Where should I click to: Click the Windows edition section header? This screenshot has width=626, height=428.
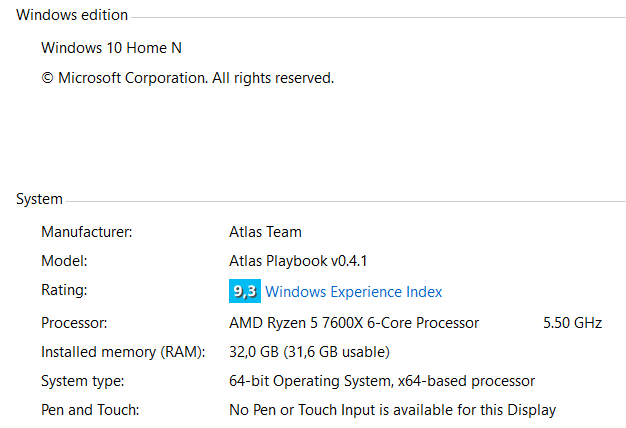(x=72, y=15)
